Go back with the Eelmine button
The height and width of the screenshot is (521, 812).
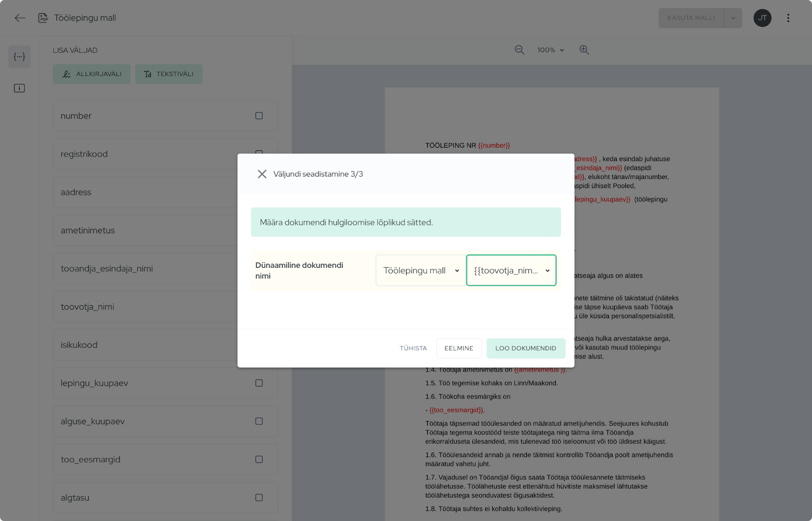point(459,349)
